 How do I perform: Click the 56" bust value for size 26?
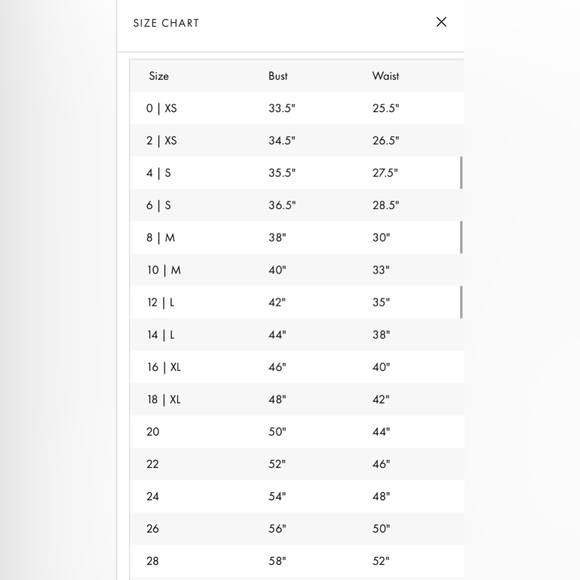277,529
